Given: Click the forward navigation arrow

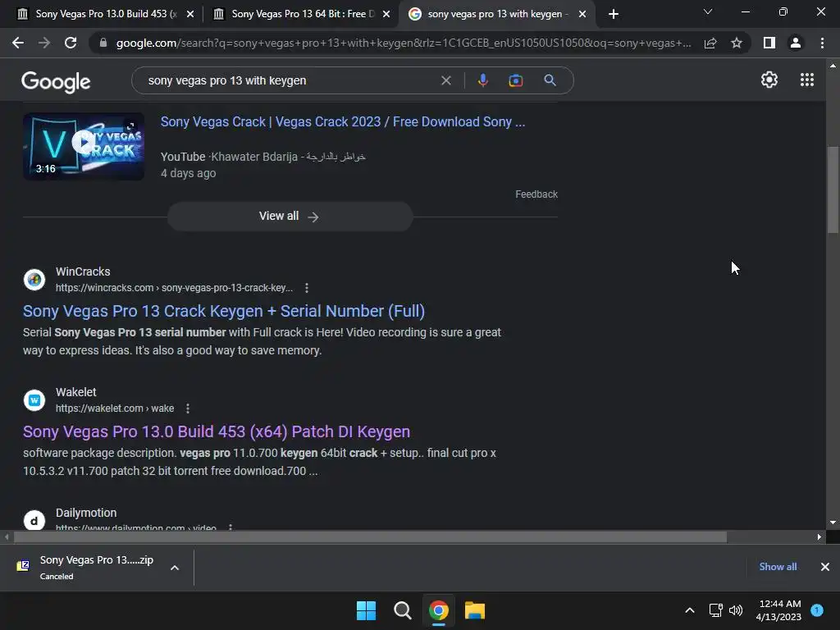Looking at the screenshot, I should 44,43.
